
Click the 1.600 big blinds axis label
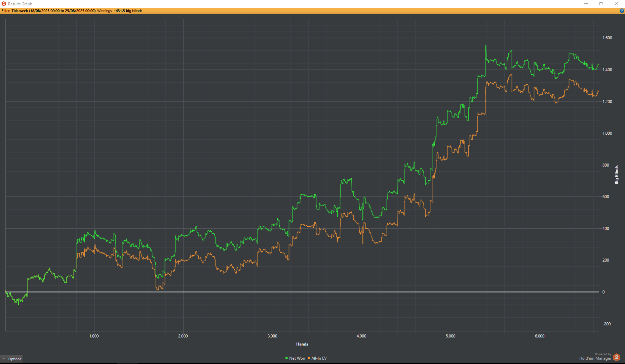pyautogui.click(x=607, y=38)
